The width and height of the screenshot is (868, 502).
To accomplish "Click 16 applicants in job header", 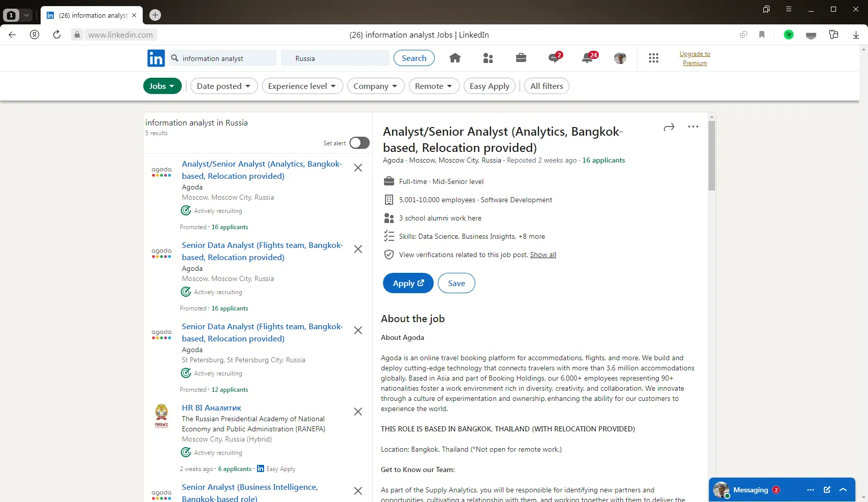I will coord(603,160).
